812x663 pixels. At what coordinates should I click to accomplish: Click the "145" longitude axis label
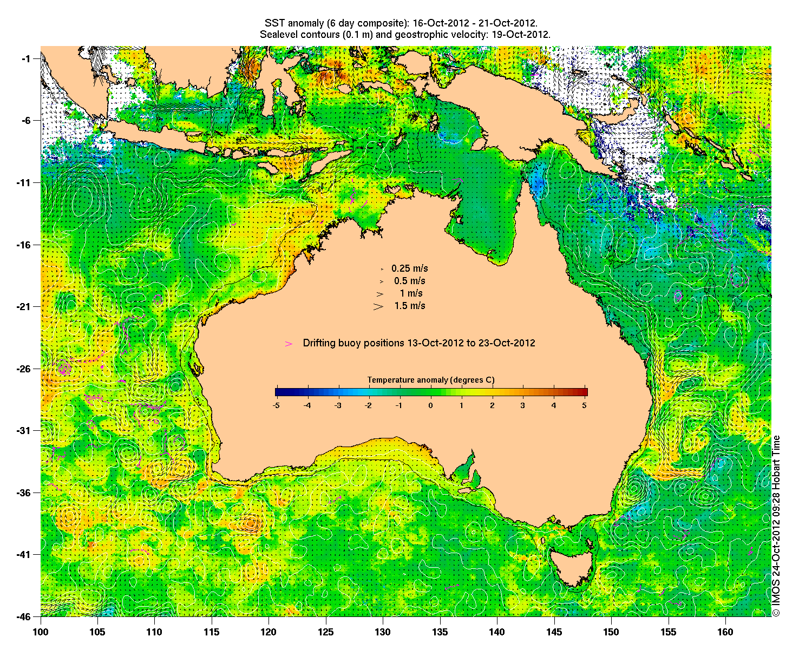554,632
